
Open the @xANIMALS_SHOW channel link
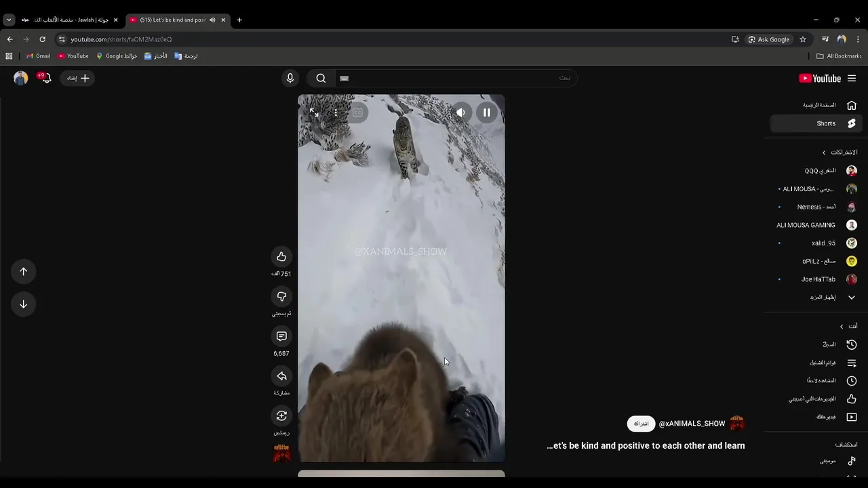[x=692, y=424]
